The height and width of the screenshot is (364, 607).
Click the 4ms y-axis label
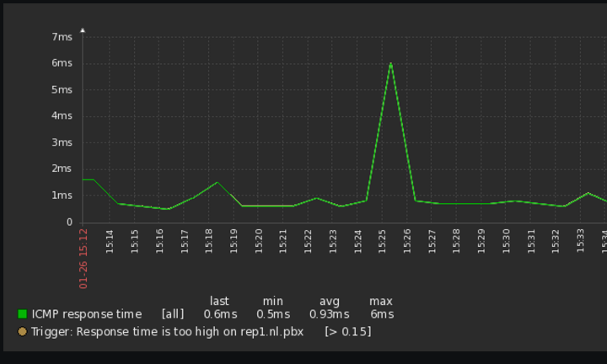[x=62, y=115]
